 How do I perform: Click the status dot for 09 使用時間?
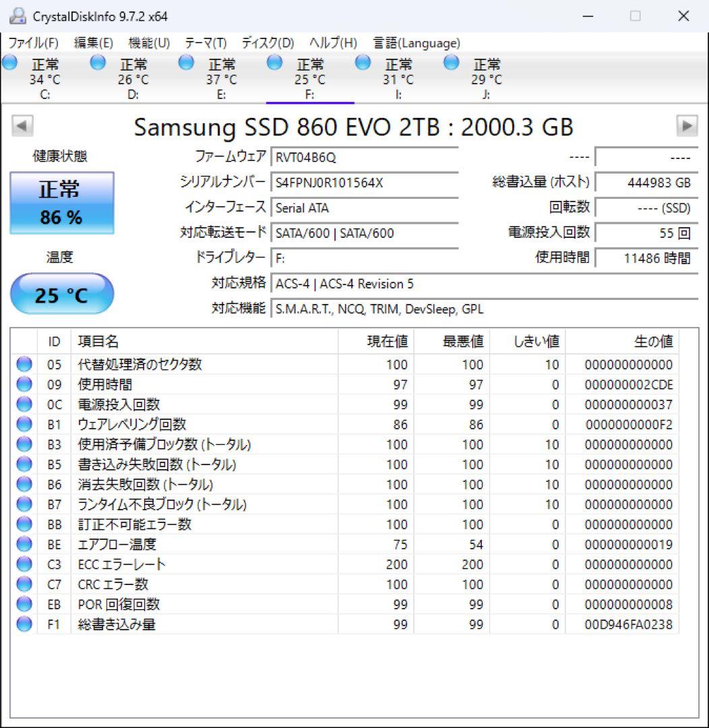tap(24, 385)
